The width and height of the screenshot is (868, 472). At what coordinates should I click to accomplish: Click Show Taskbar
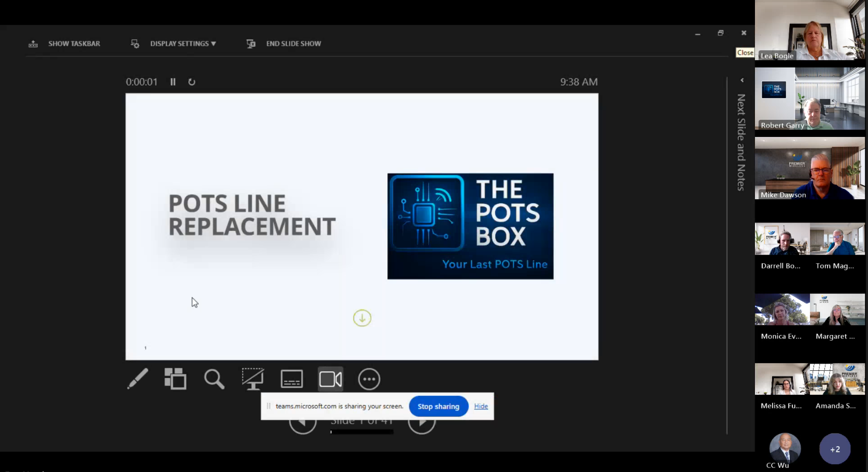point(65,44)
